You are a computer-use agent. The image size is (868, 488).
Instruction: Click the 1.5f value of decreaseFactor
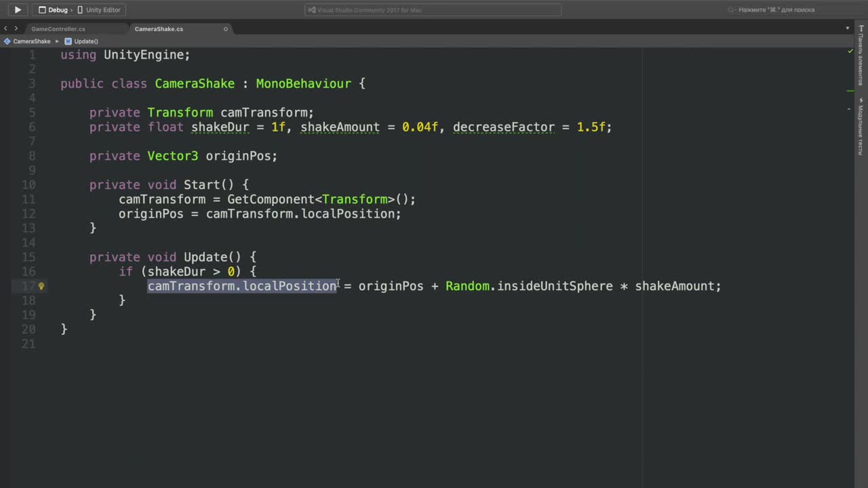(591, 127)
